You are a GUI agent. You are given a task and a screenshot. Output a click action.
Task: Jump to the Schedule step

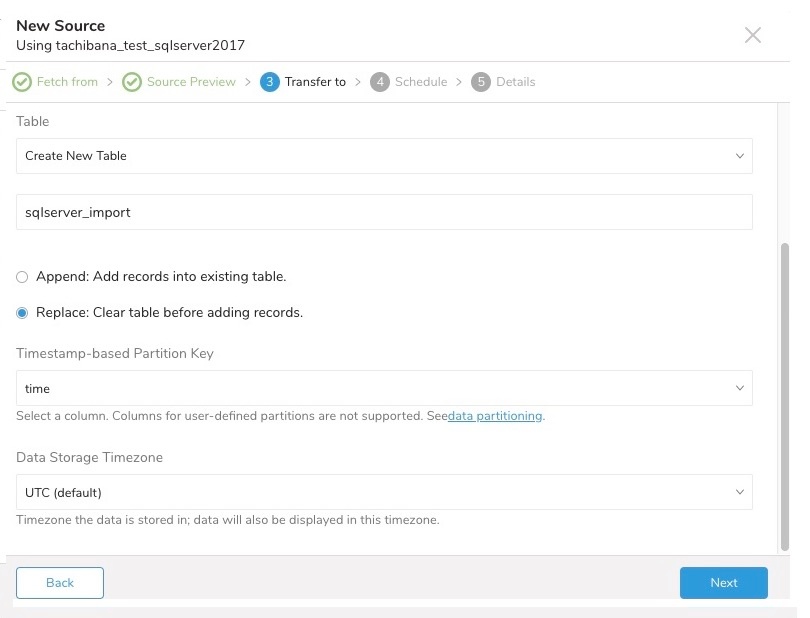(421, 82)
